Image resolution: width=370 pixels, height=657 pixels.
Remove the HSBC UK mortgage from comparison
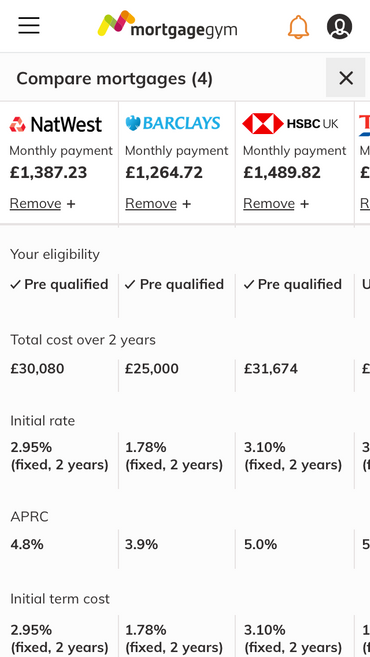coord(269,204)
